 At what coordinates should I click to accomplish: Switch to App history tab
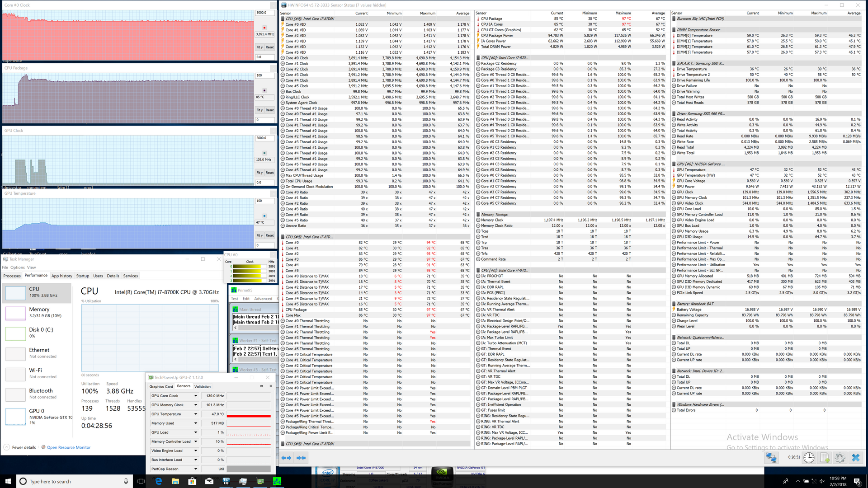[61, 276]
